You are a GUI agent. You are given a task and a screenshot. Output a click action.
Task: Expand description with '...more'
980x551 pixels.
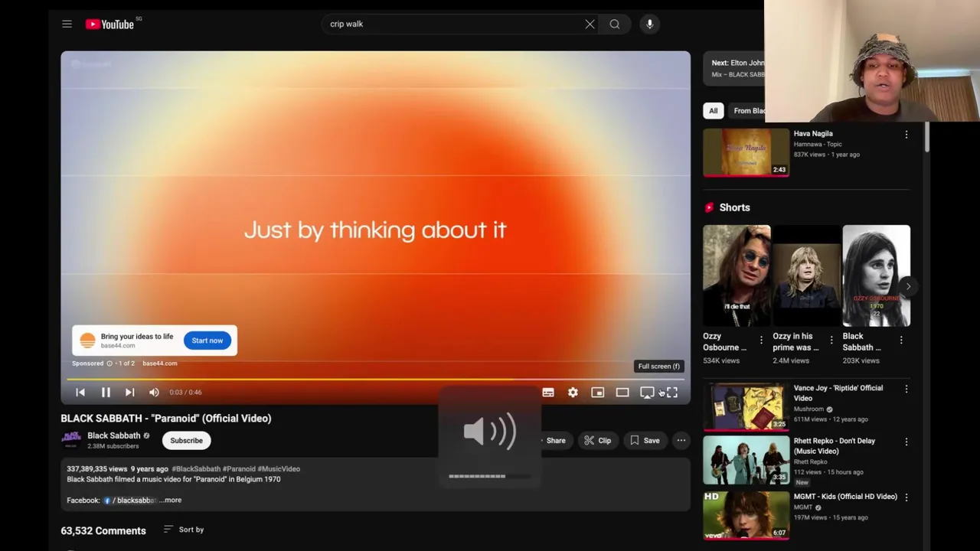click(x=171, y=500)
